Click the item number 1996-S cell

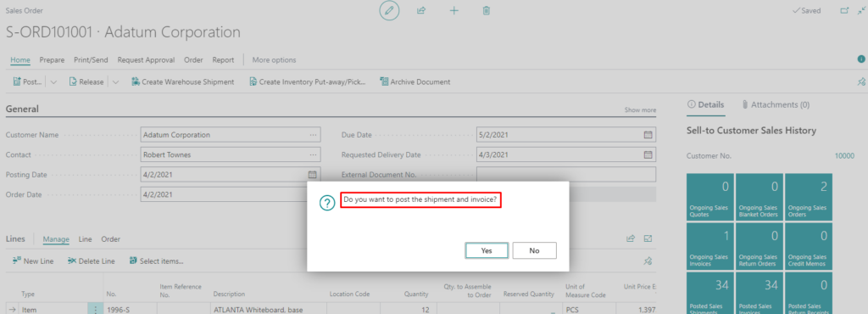pyautogui.click(x=130, y=310)
